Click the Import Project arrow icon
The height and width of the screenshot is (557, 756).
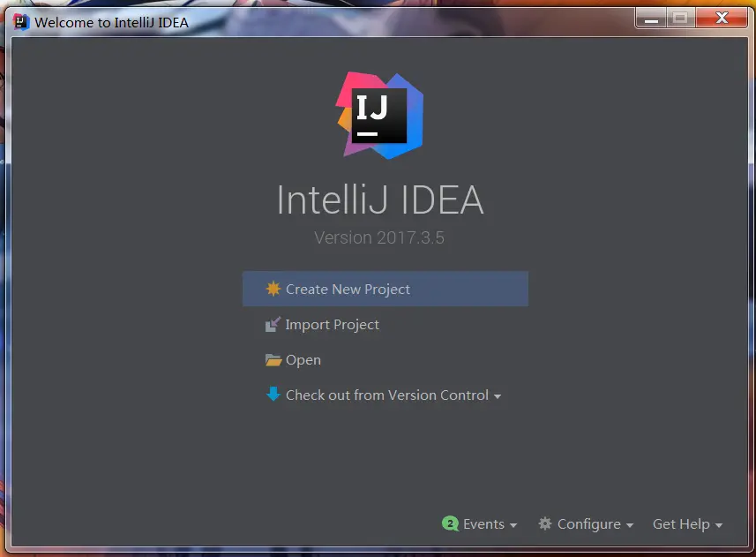pyautogui.click(x=273, y=324)
